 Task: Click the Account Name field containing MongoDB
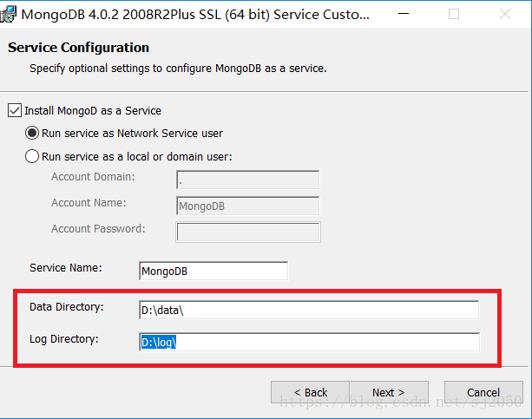point(247,206)
